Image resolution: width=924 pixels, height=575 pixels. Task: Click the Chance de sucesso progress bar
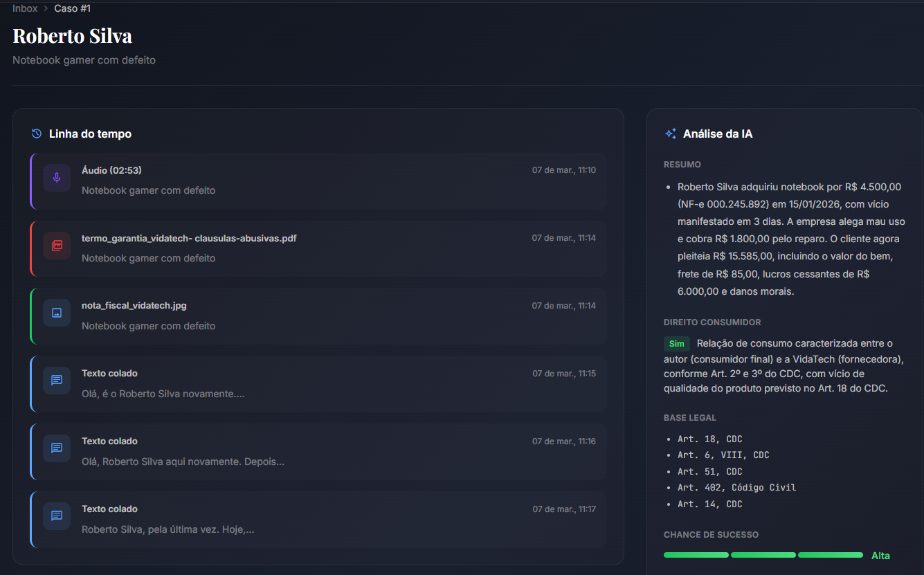click(x=763, y=555)
